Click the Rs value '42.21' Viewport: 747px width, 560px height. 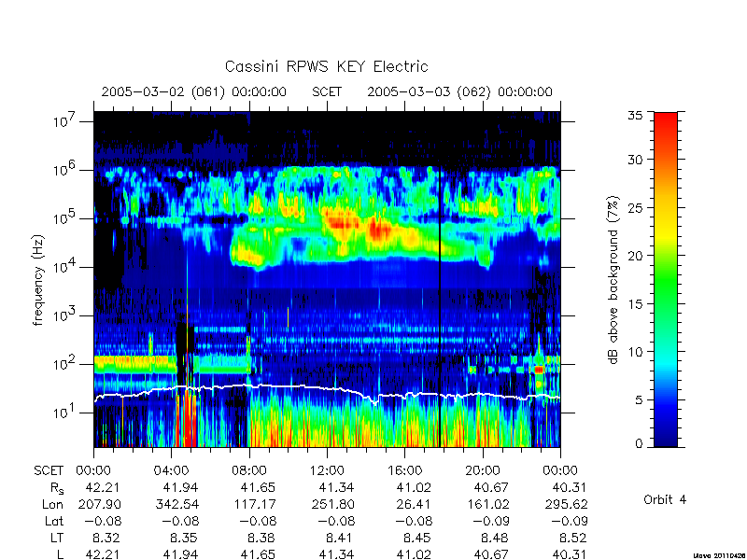103,488
